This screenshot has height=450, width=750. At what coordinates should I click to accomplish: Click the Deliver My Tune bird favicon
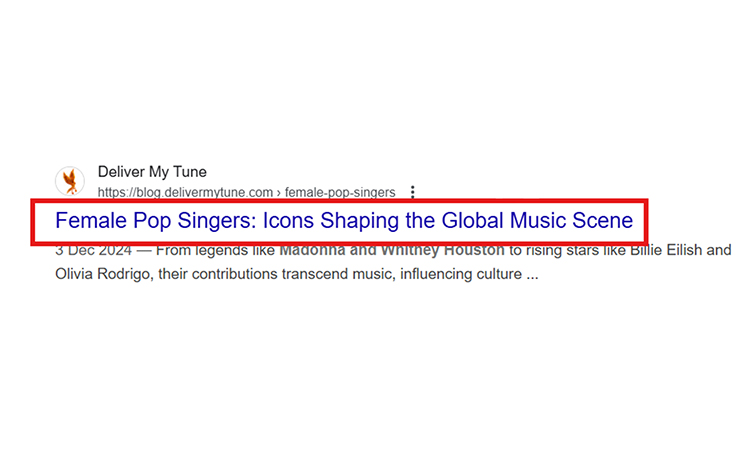(70, 181)
